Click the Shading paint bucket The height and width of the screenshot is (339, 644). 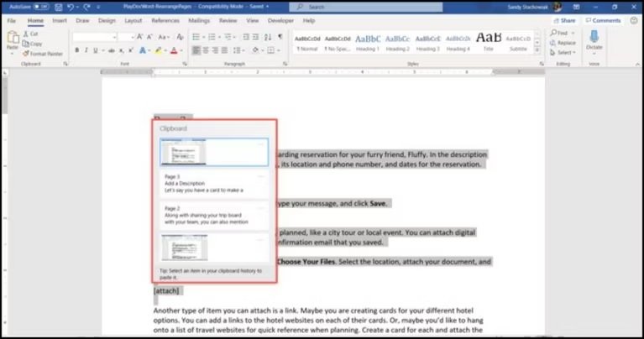255,50
